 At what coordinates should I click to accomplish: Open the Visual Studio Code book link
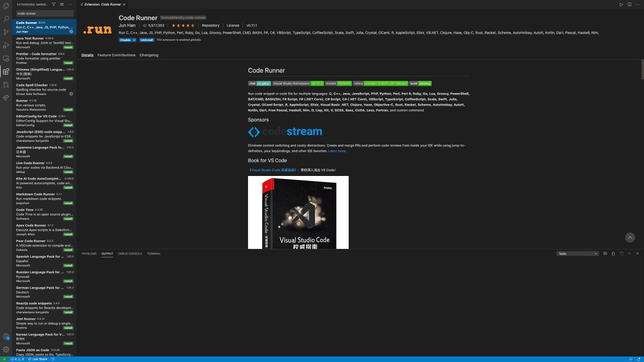[273, 170]
